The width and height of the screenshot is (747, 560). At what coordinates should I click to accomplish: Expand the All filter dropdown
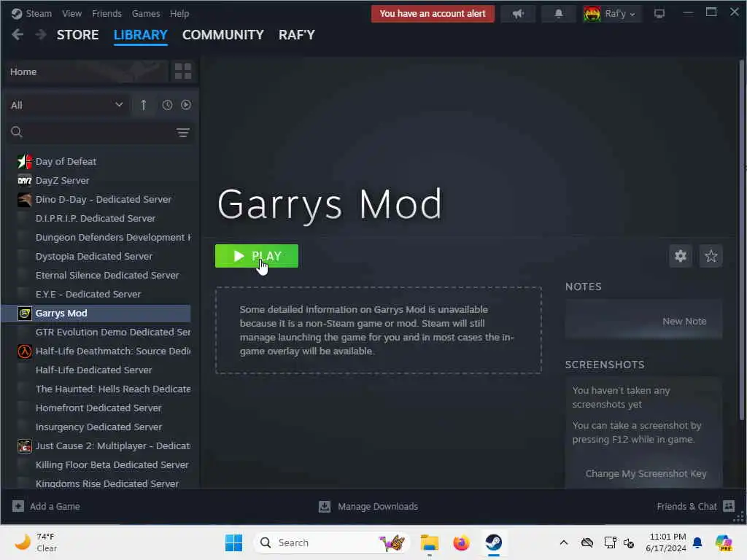pyautogui.click(x=66, y=105)
